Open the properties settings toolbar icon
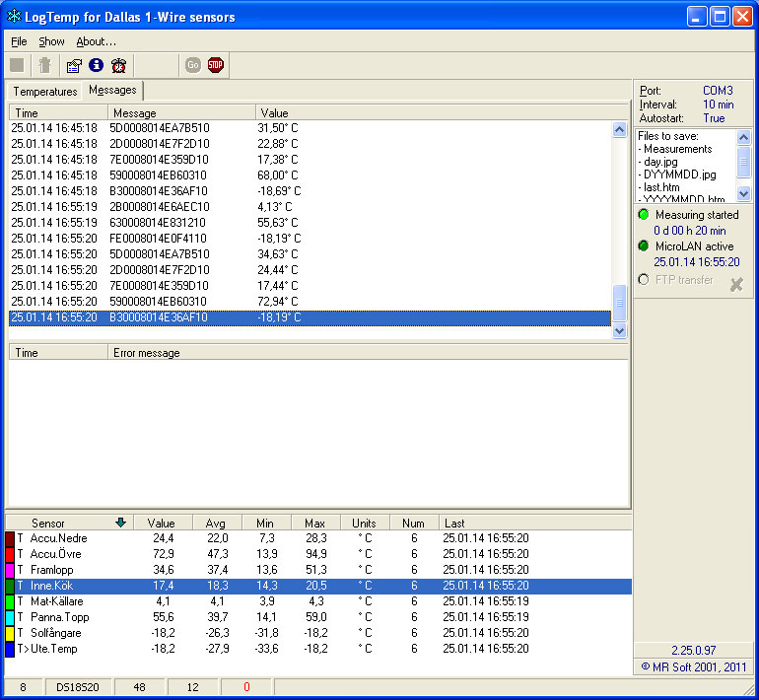 (x=74, y=65)
